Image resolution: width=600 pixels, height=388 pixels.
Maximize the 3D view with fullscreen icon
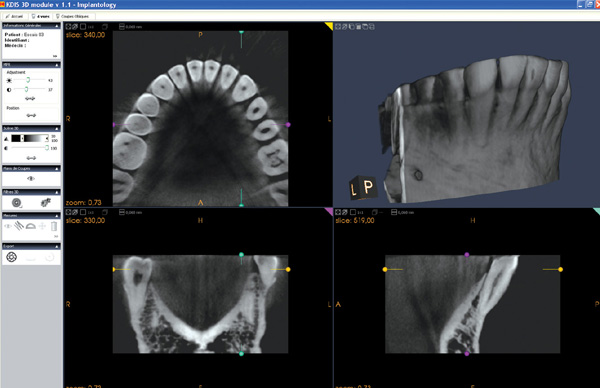pyautogui.click(x=338, y=26)
